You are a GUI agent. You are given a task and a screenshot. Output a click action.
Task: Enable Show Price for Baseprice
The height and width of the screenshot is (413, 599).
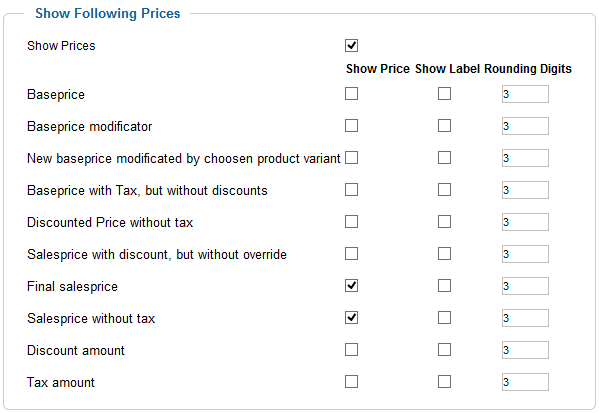(351, 94)
